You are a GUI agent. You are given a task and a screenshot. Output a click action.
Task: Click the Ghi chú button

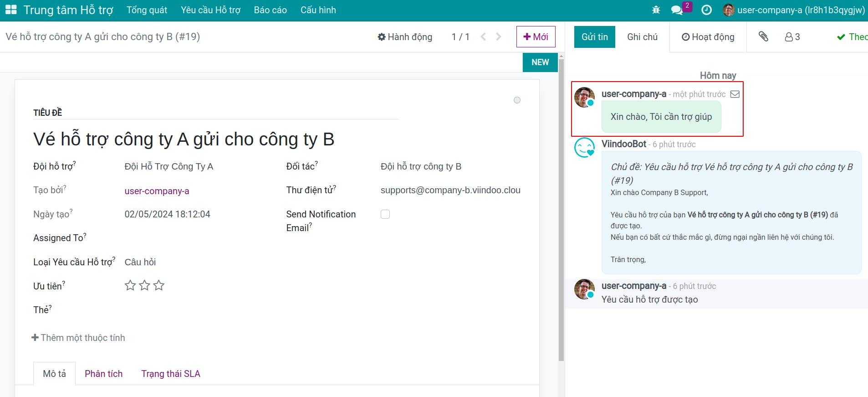click(643, 37)
